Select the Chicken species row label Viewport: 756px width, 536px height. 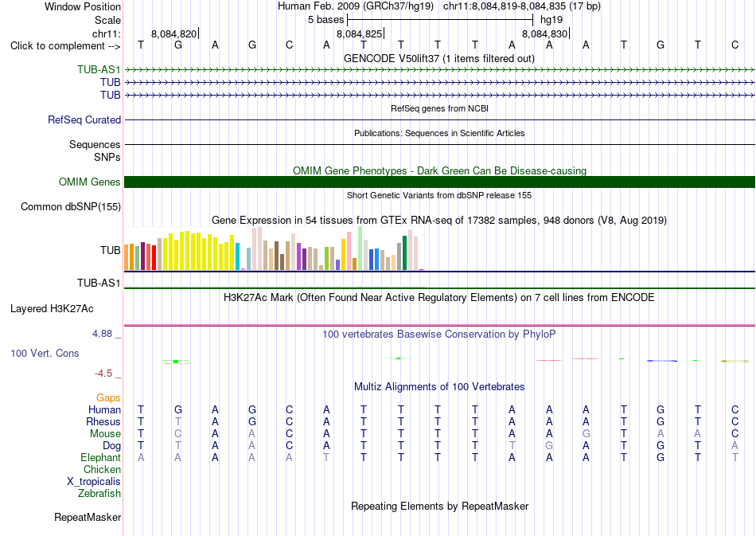(102, 469)
